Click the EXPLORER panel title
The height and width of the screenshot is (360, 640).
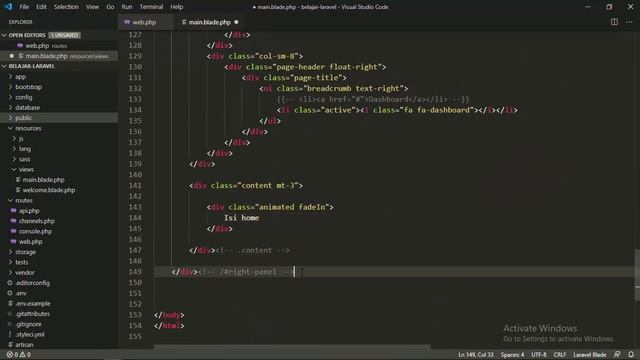20,22
